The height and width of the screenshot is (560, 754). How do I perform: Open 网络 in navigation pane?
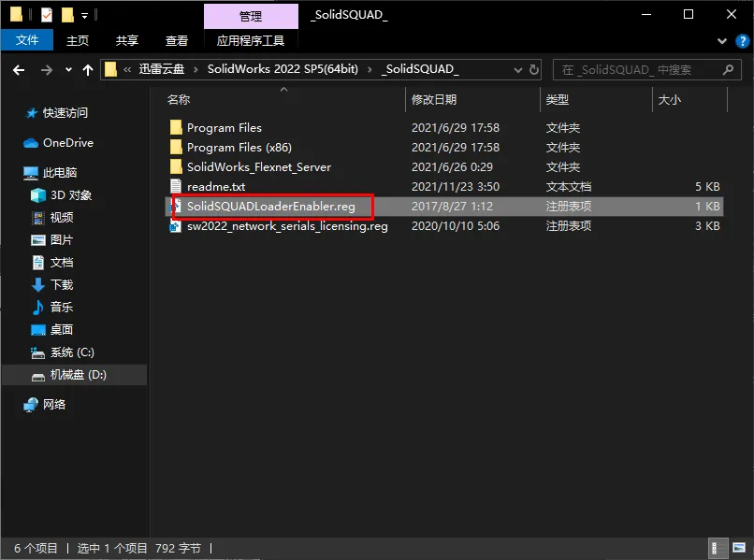click(54, 405)
